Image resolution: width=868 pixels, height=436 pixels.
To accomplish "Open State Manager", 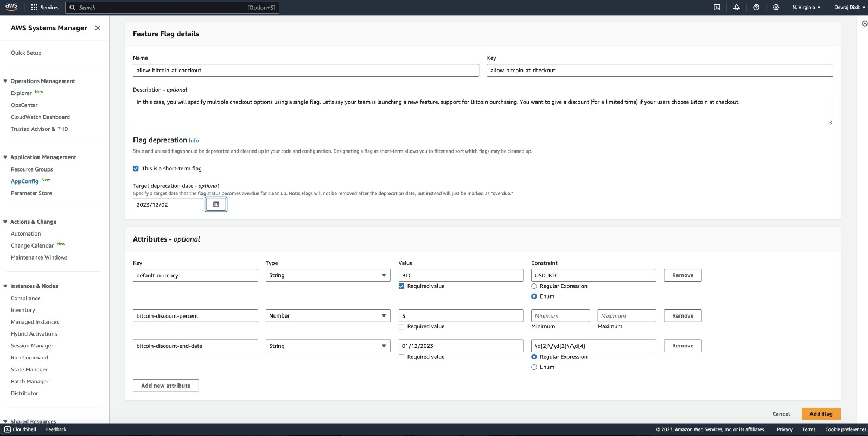I will click(29, 370).
